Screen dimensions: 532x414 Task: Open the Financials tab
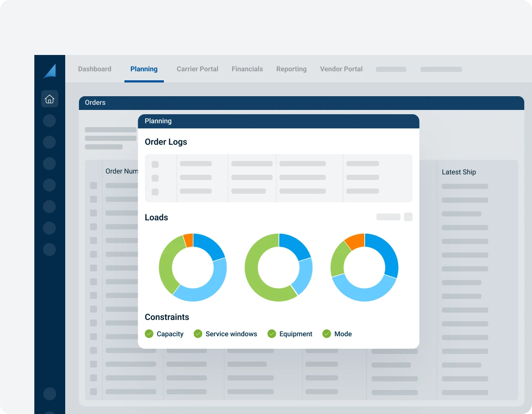247,69
